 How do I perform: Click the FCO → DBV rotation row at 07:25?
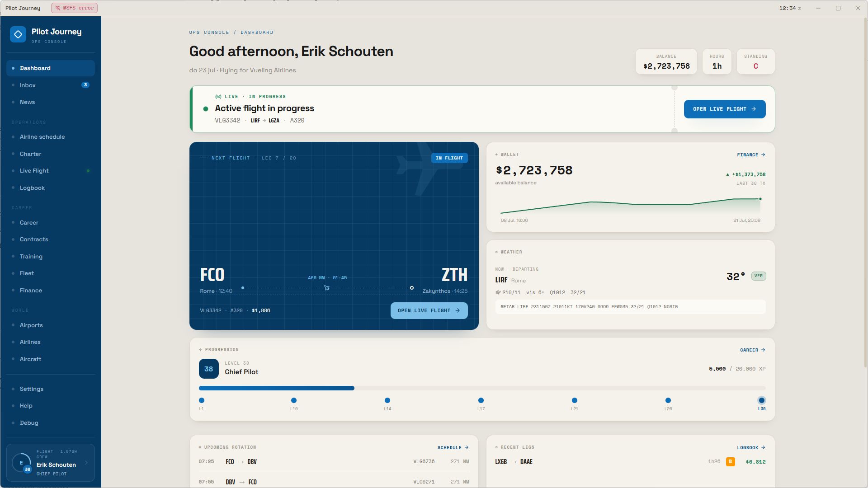coord(334,462)
